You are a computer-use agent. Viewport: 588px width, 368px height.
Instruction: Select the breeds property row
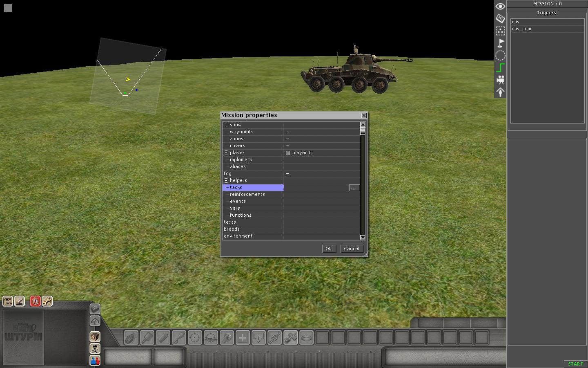point(291,229)
